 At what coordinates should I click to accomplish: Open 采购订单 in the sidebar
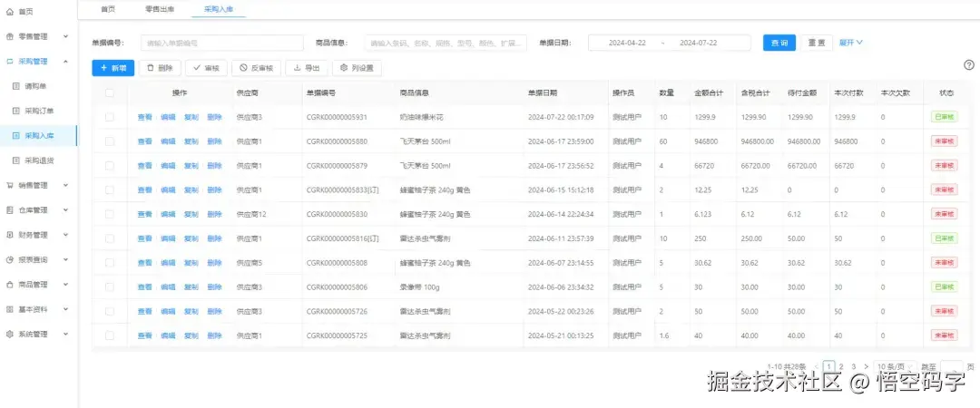tap(39, 112)
